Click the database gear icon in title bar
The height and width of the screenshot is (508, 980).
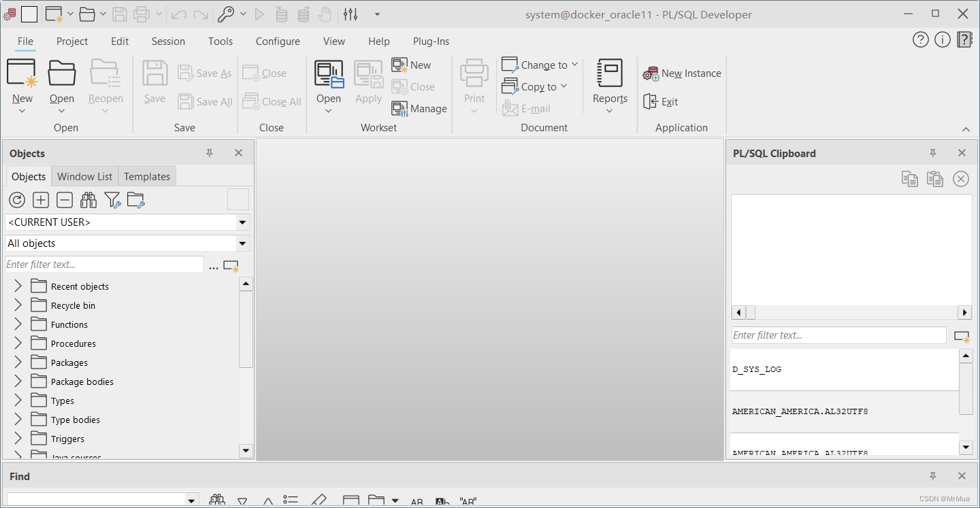(x=10, y=14)
